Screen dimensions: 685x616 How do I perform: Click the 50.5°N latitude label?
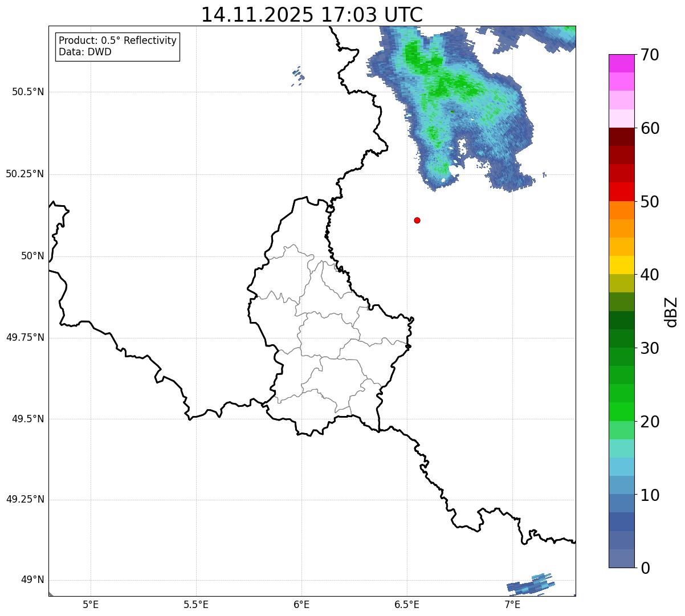[28, 92]
